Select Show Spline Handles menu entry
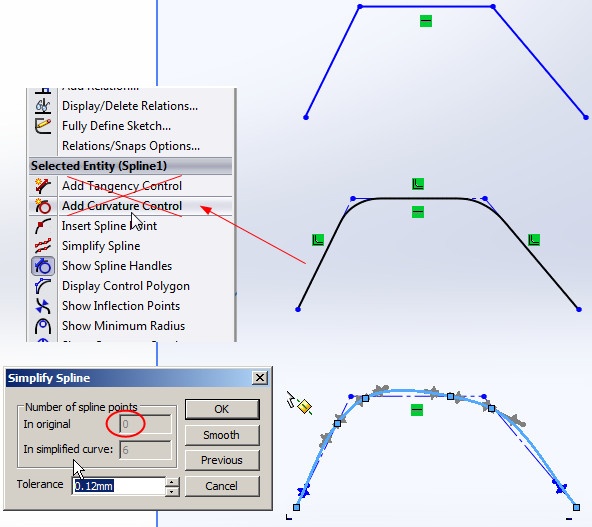Image resolution: width=592 pixels, height=527 pixels. click(x=117, y=266)
